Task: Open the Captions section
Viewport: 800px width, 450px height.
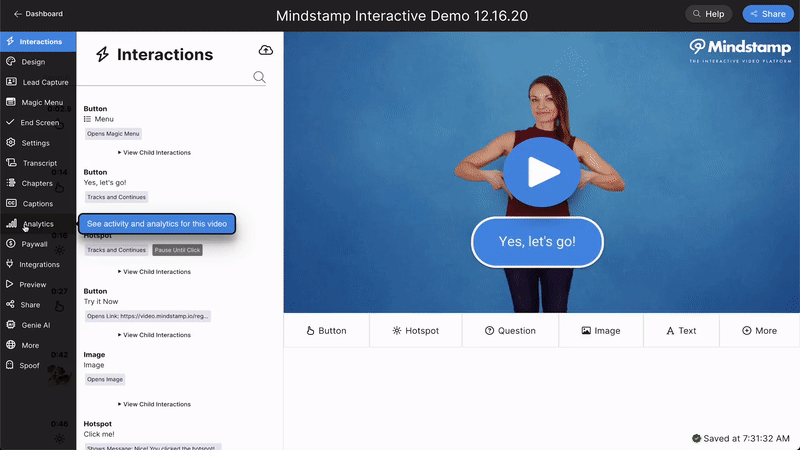Action: [37, 204]
